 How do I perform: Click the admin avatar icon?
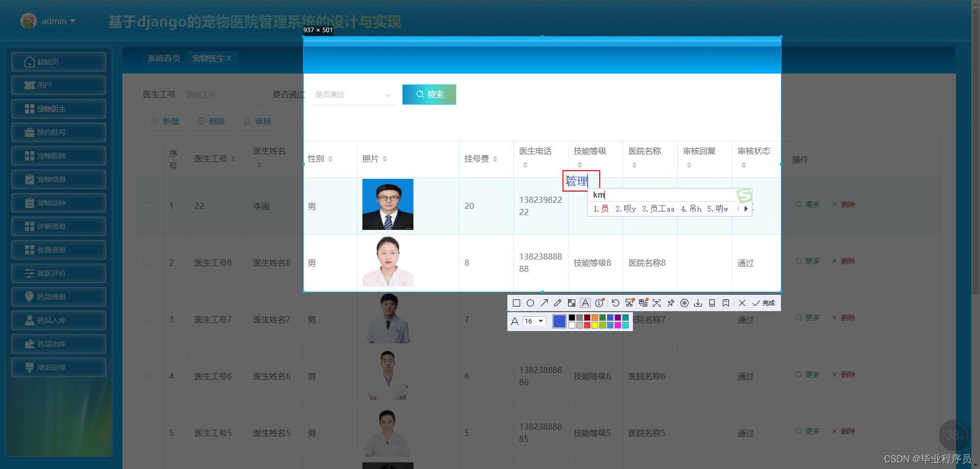coord(29,21)
